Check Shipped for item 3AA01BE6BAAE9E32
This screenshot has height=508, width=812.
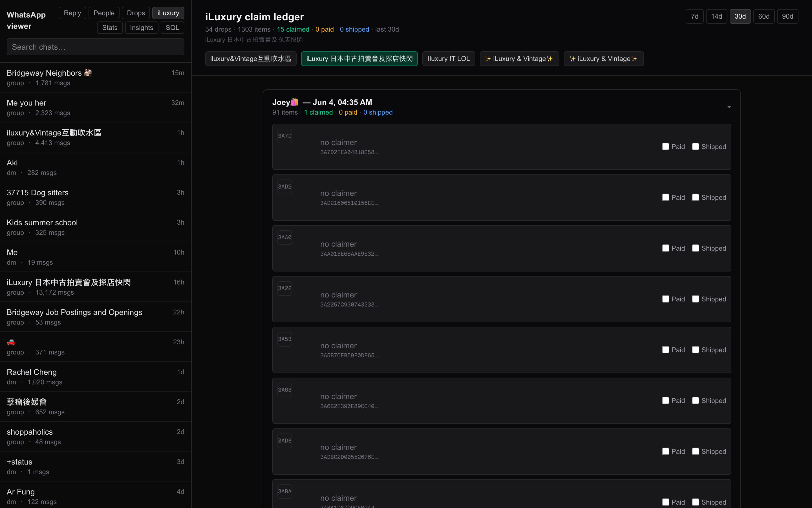click(695, 248)
